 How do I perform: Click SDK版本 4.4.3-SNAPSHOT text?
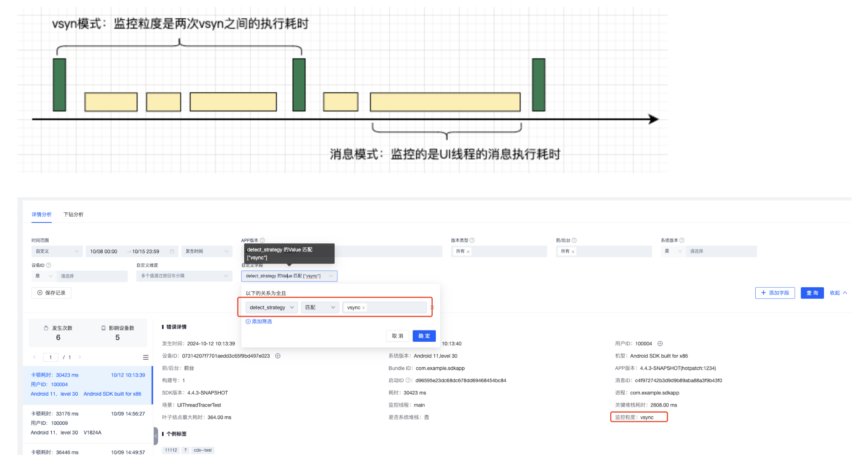(x=208, y=393)
